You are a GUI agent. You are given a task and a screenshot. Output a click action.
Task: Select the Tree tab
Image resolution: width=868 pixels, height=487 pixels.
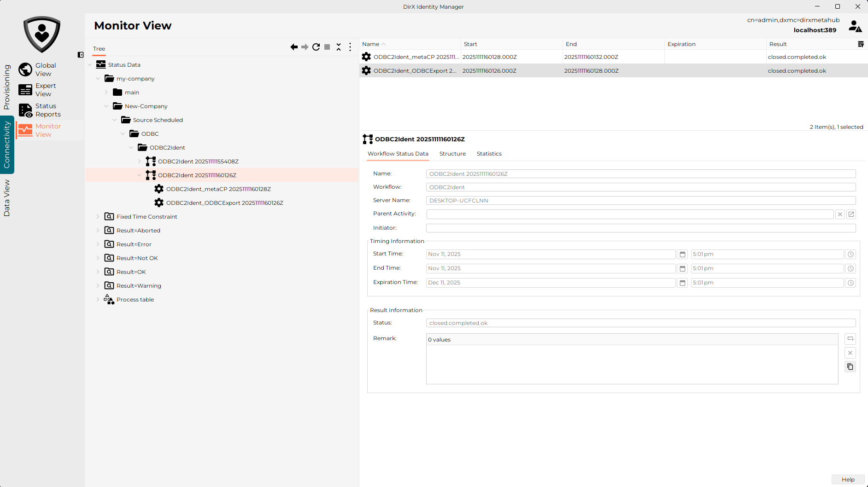[x=99, y=49]
